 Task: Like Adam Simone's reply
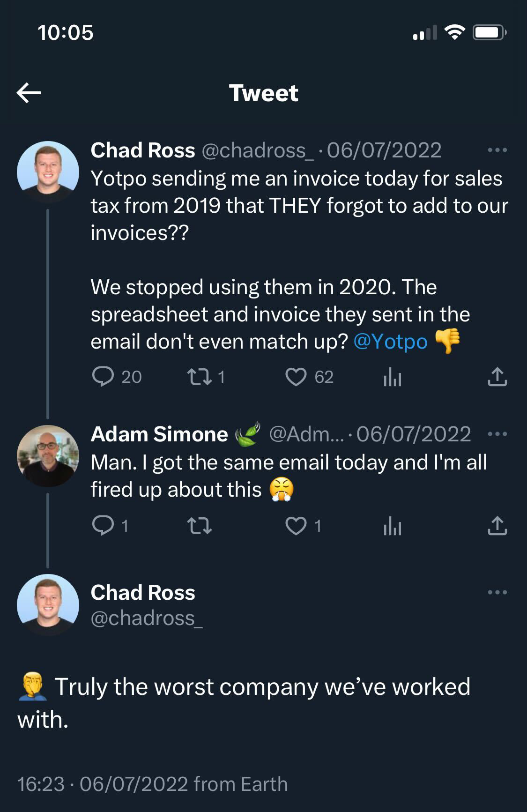coord(296,526)
